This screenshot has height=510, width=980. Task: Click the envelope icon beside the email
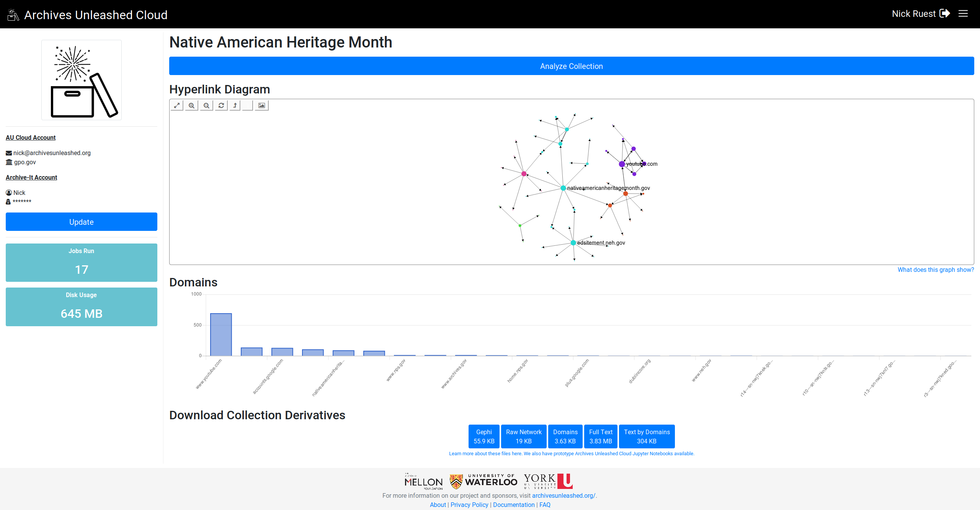[9, 153]
